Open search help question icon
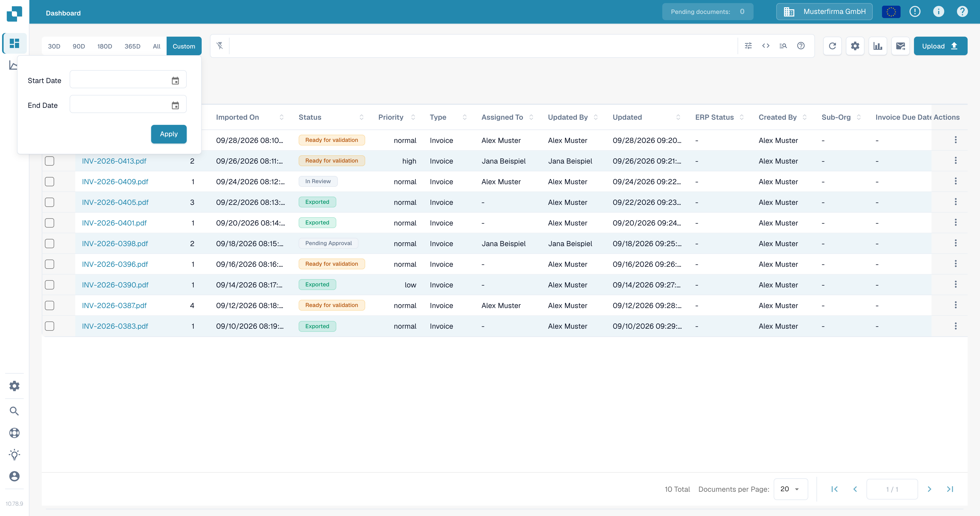This screenshot has width=980, height=516. pyautogui.click(x=801, y=46)
